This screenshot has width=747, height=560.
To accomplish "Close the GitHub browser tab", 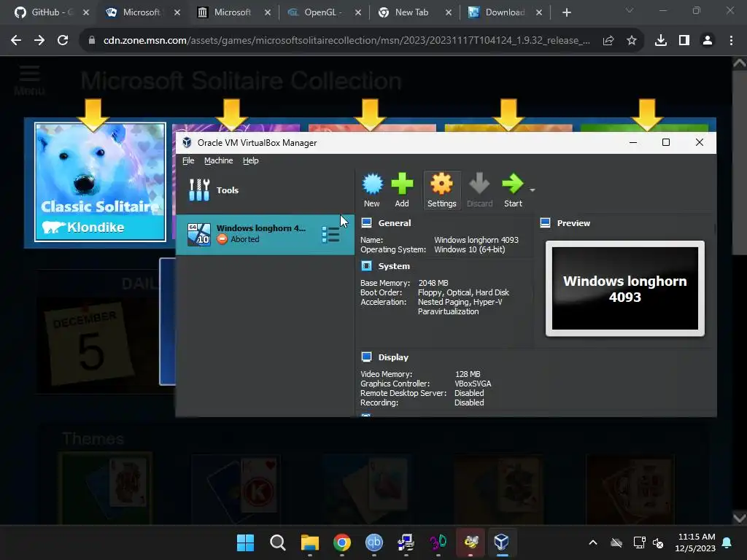I will point(86,12).
